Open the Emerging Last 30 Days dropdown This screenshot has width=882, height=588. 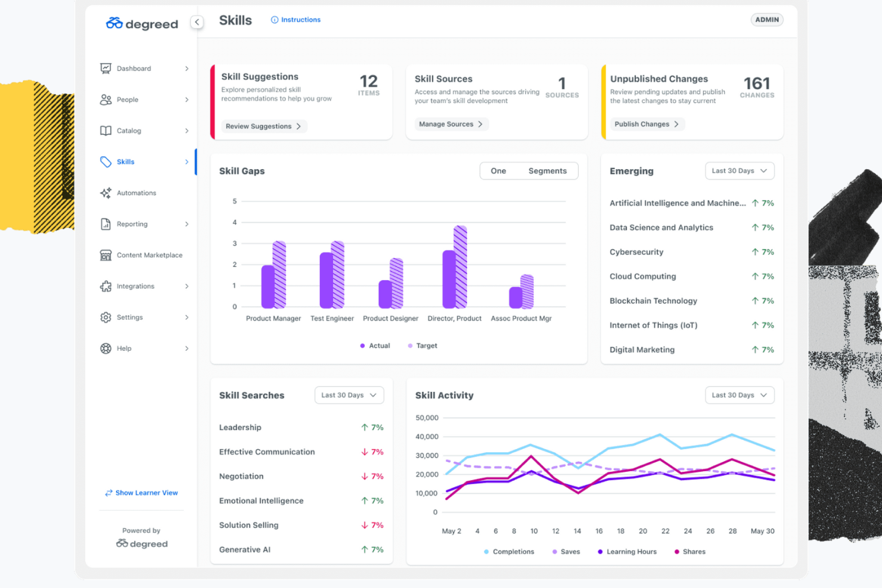point(739,171)
